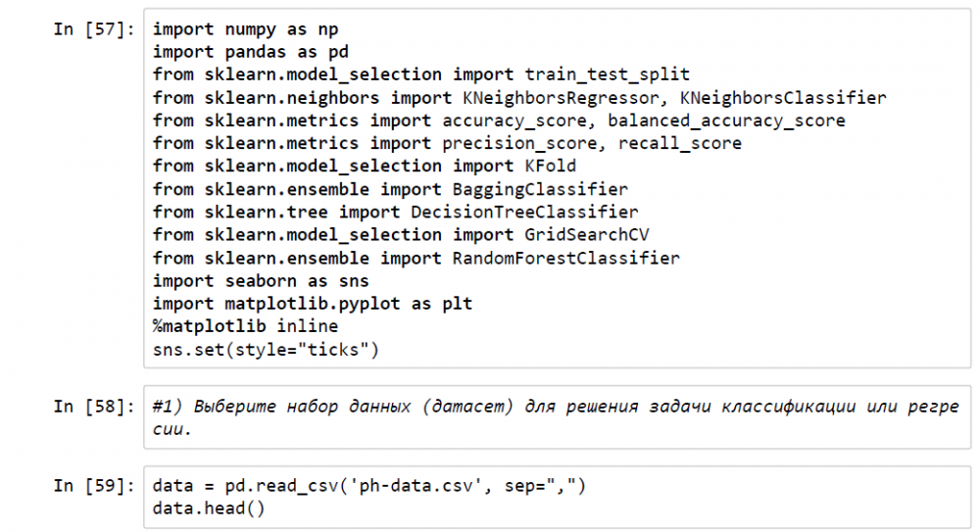Click the train_test_split import line

coord(421,74)
